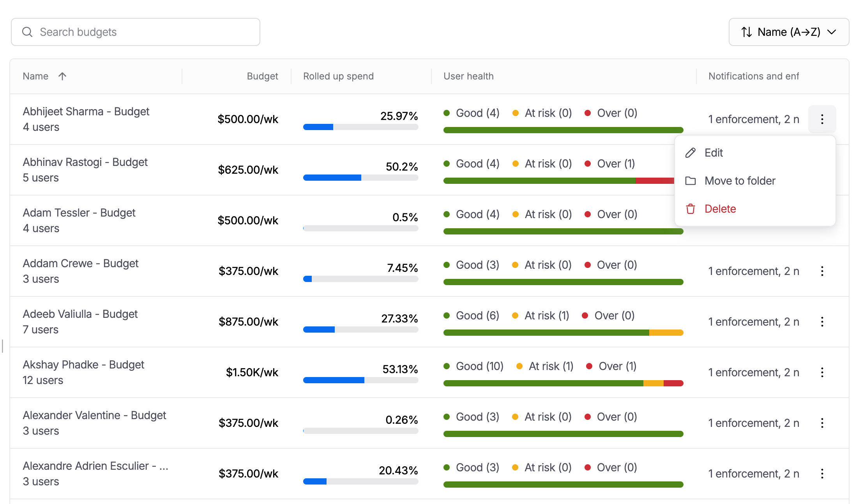Focus the Search budgets field
Image resolution: width=862 pixels, height=504 pixels.
(136, 32)
